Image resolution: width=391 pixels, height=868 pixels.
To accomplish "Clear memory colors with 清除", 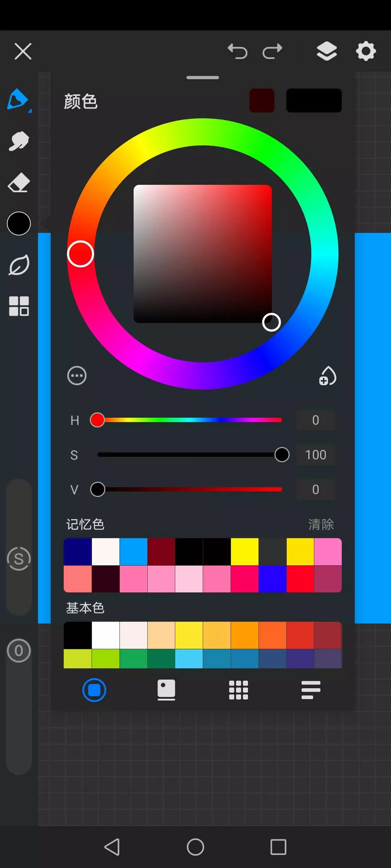I will (321, 524).
